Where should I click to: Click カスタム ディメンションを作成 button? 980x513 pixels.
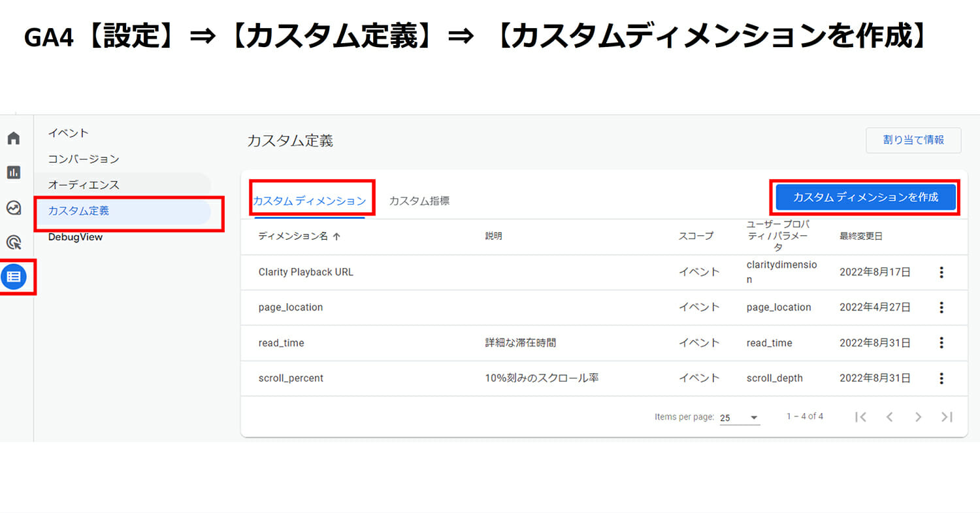[865, 197]
